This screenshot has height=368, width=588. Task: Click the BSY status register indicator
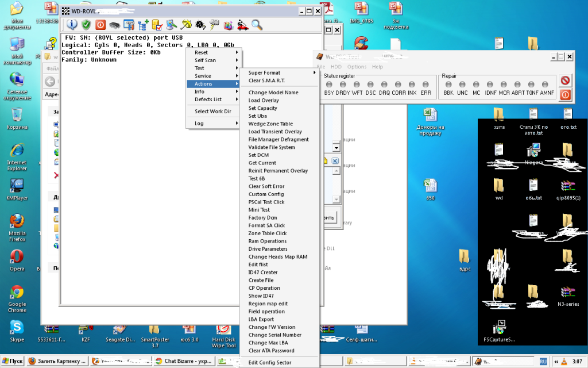(x=329, y=85)
